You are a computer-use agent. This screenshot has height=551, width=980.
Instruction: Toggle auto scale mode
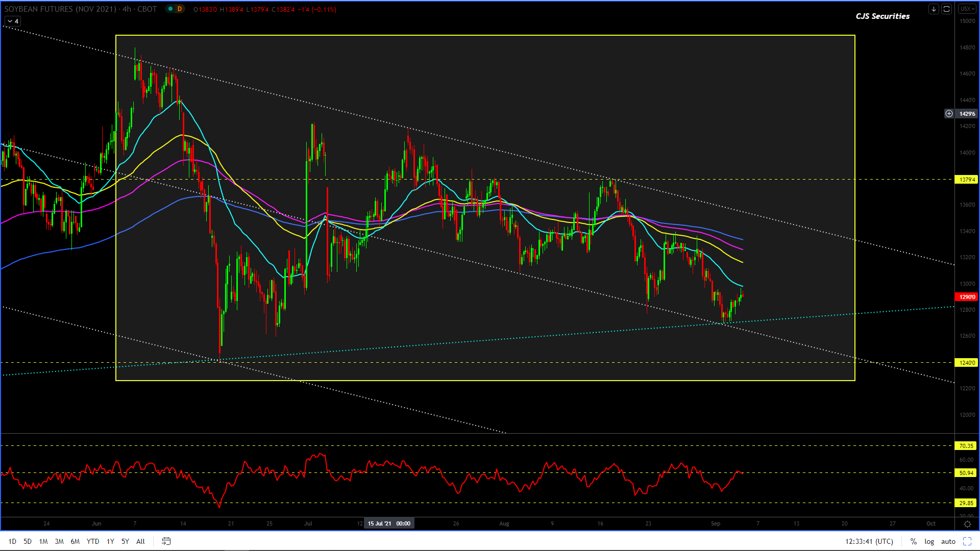[948, 541]
